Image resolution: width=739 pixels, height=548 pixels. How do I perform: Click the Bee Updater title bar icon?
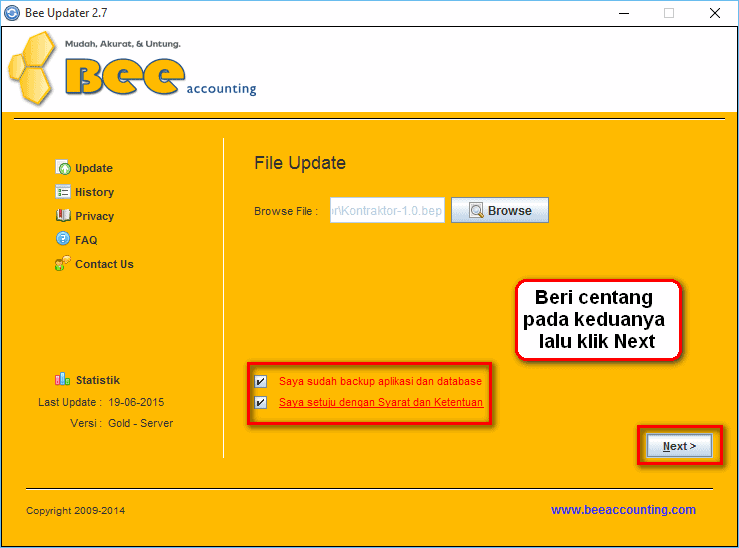coord(12,13)
